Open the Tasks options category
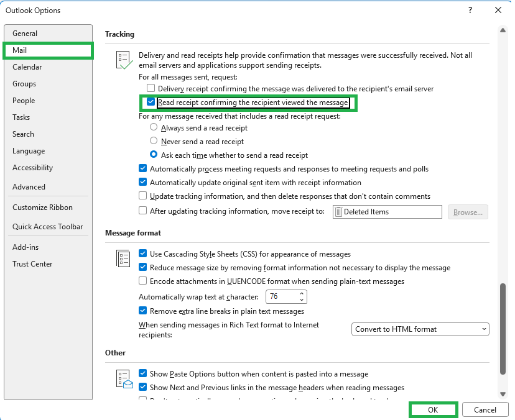The image size is (515, 420). click(x=49, y=117)
